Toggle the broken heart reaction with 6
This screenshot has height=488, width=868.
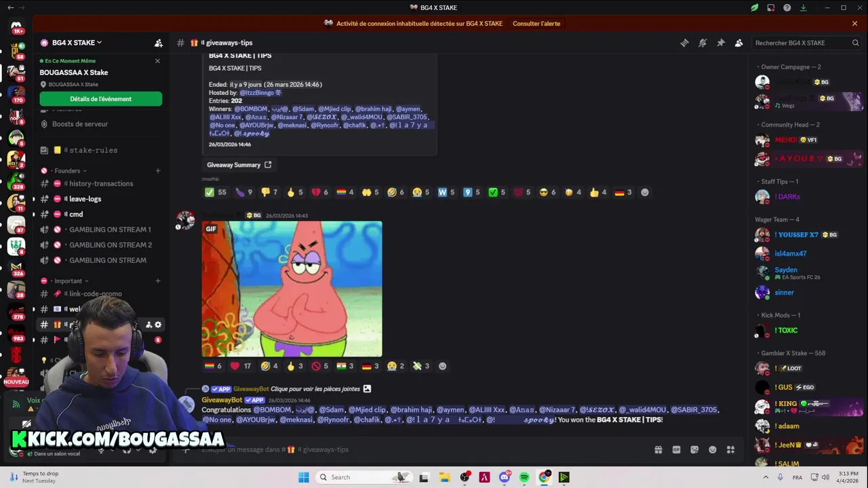(x=319, y=192)
